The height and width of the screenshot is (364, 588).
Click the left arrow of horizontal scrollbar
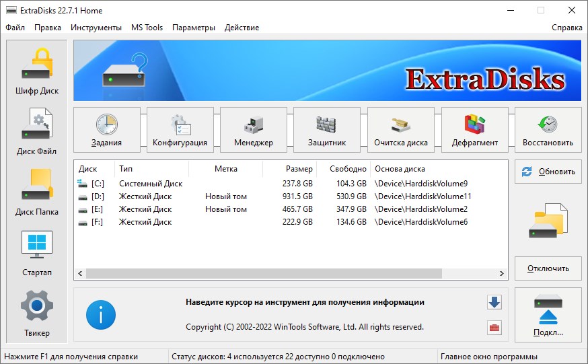pyautogui.click(x=80, y=274)
